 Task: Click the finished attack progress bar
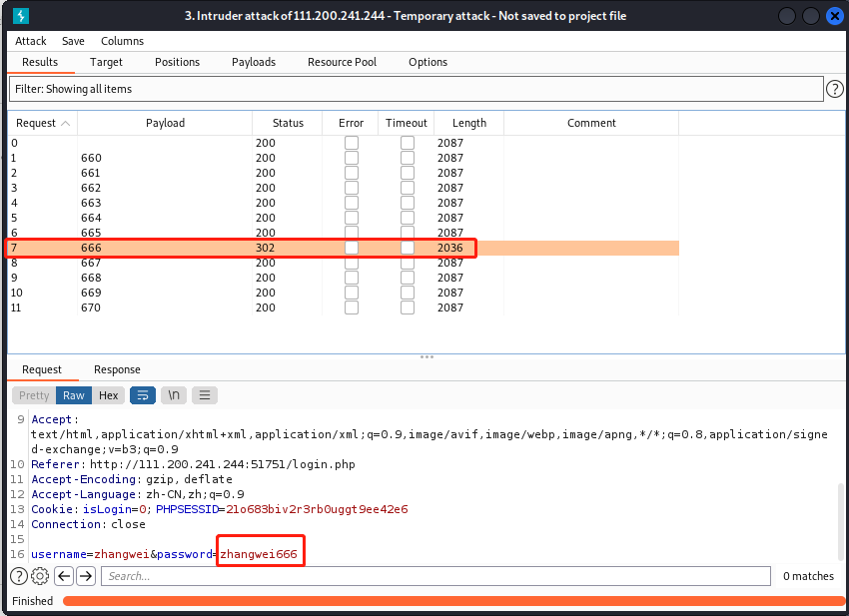click(454, 601)
